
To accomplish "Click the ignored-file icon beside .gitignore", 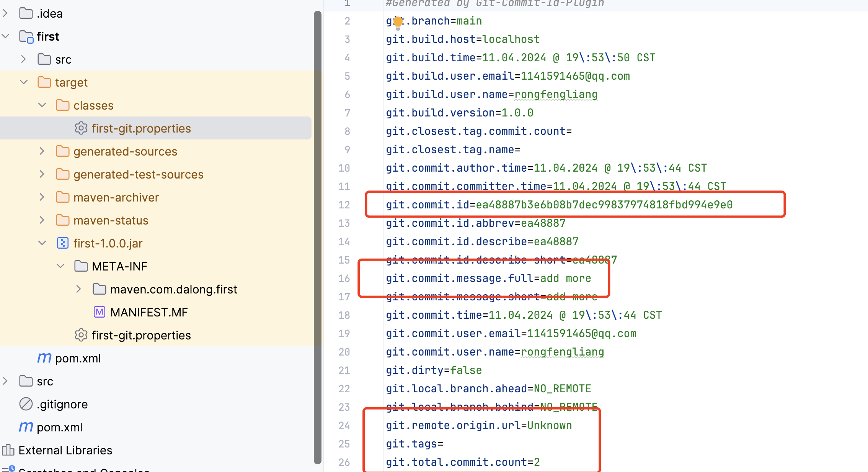I will coord(25,404).
